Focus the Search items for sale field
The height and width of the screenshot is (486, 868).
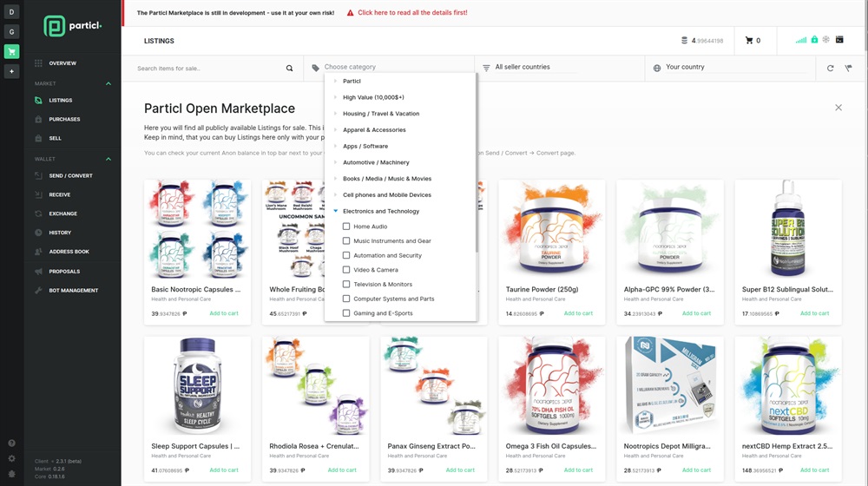click(x=208, y=68)
